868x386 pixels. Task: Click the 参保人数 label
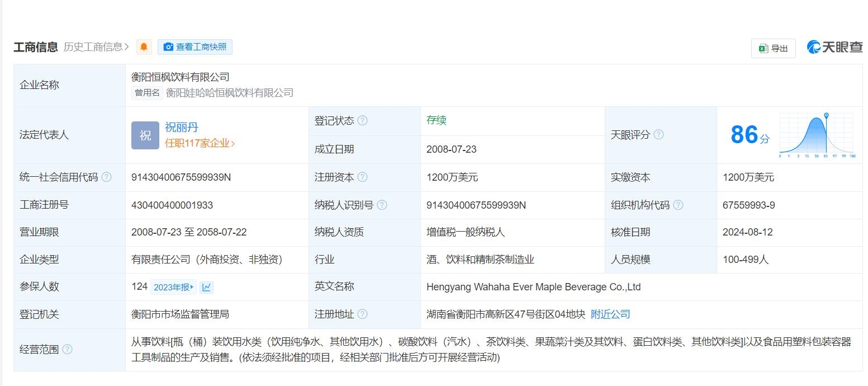[x=39, y=286]
